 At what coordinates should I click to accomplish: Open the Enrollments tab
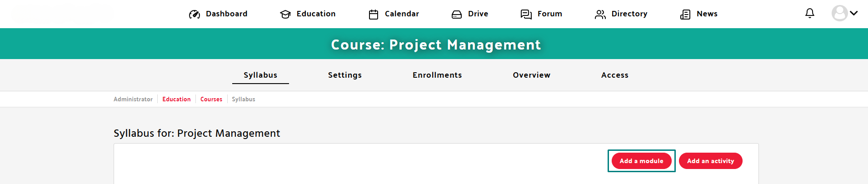pyautogui.click(x=437, y=75)
